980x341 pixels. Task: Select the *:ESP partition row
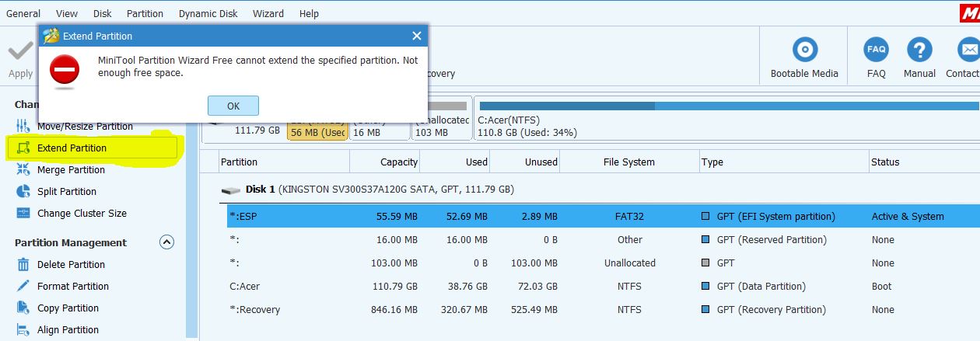[x=604, y=216]
